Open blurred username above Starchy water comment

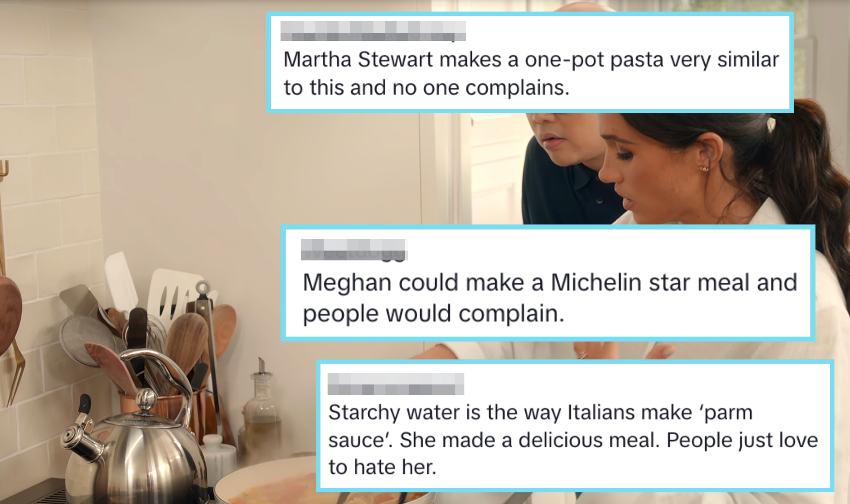(x=396, y=384)
